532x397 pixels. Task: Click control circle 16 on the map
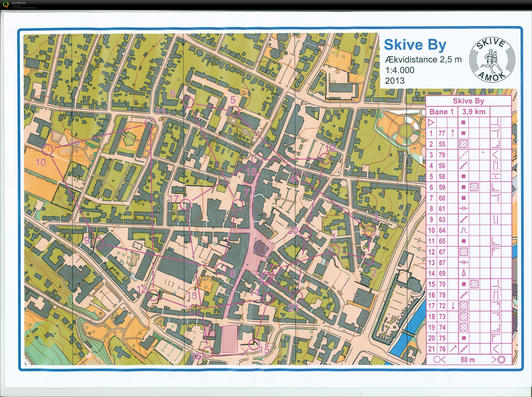pos(208,352)
